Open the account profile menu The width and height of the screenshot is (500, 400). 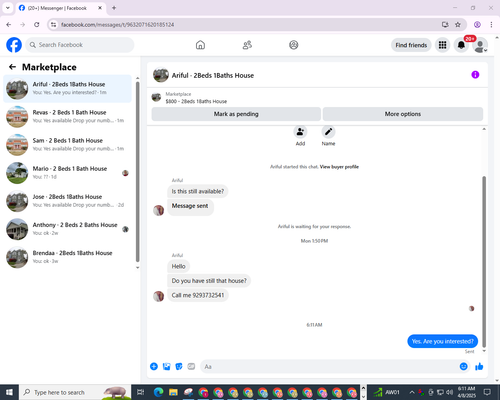coord(480,45)
